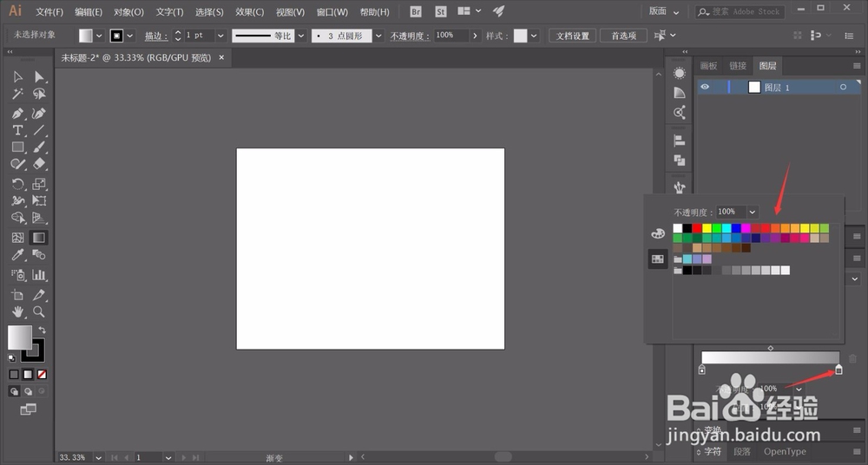Image resolution: width=868 pixels, height=465 pixels.
Task: Open the 样式 style dropdown
Action: point(534,36)
